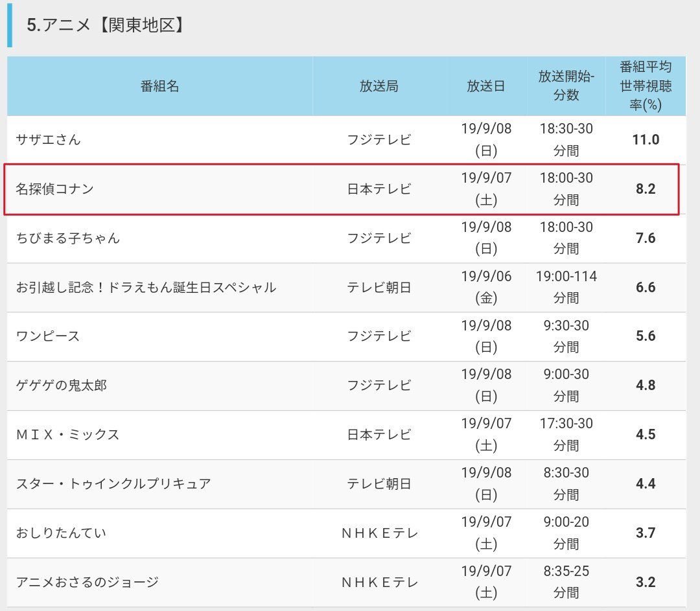The height and width of the screenshot is (611, 700).
Task: Click the section heading 5.アニメ【関東地区】
Action: pyautogui.click(x=105, y=25)
